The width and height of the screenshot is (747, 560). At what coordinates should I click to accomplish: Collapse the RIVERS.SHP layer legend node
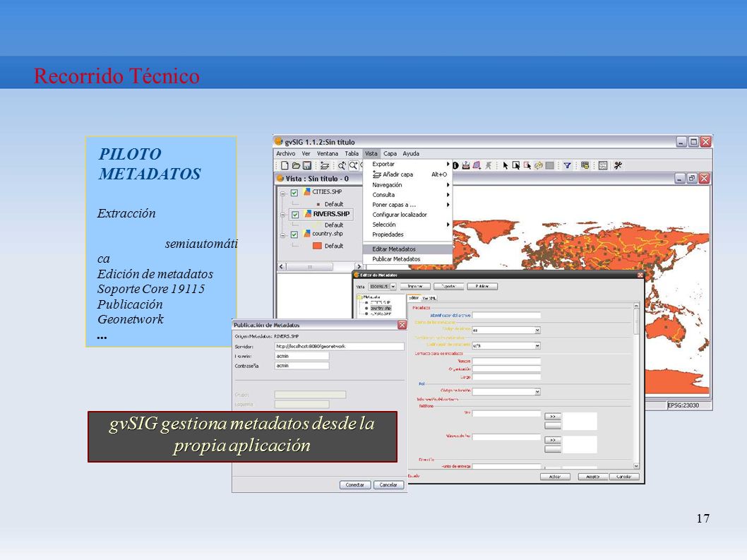(282, 215)
